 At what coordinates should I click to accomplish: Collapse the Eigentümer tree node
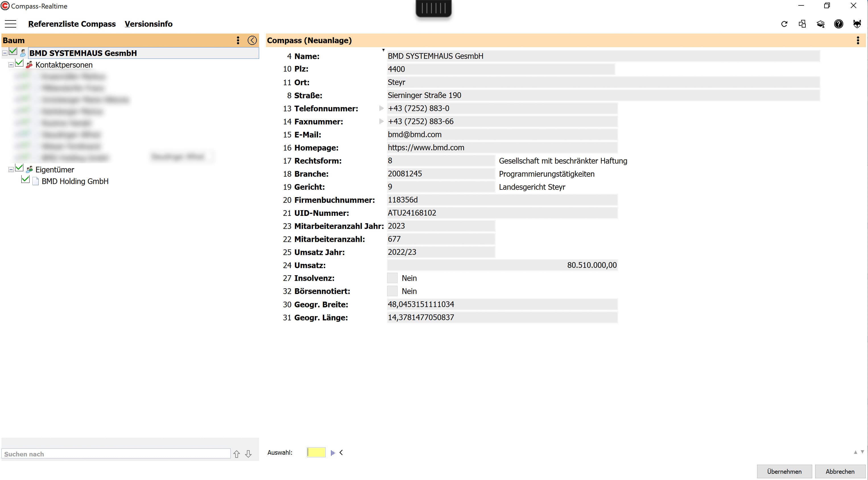coord(11,170)
